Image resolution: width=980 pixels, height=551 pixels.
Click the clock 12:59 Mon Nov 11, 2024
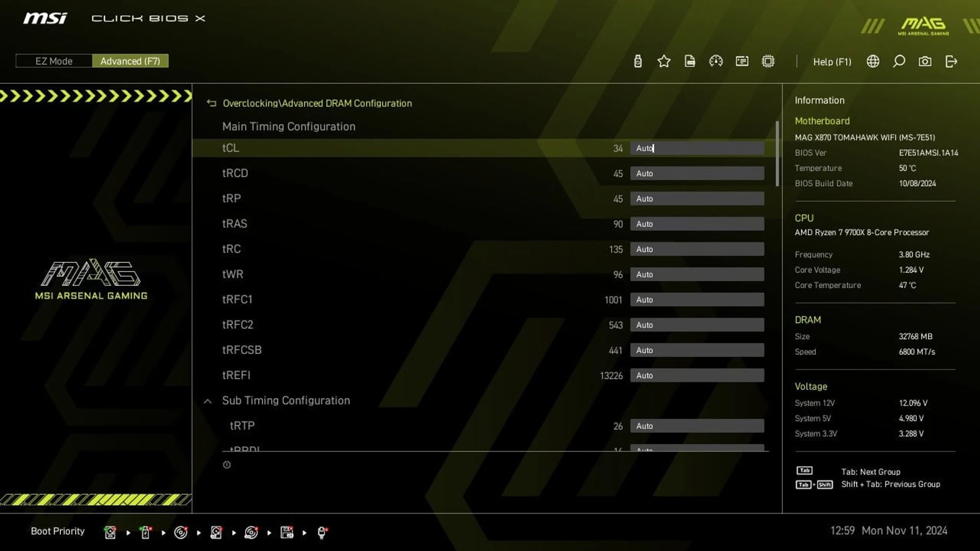(x=889, y=531)
